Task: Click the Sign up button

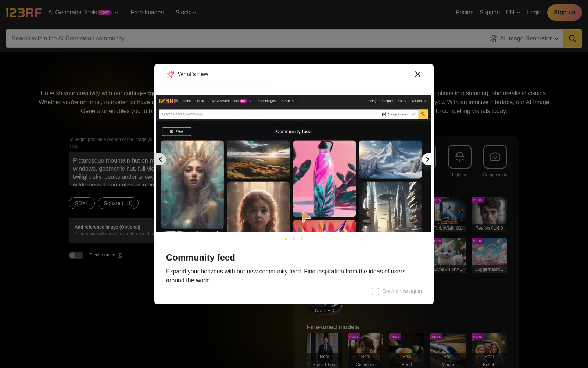Action: point(564,13)
